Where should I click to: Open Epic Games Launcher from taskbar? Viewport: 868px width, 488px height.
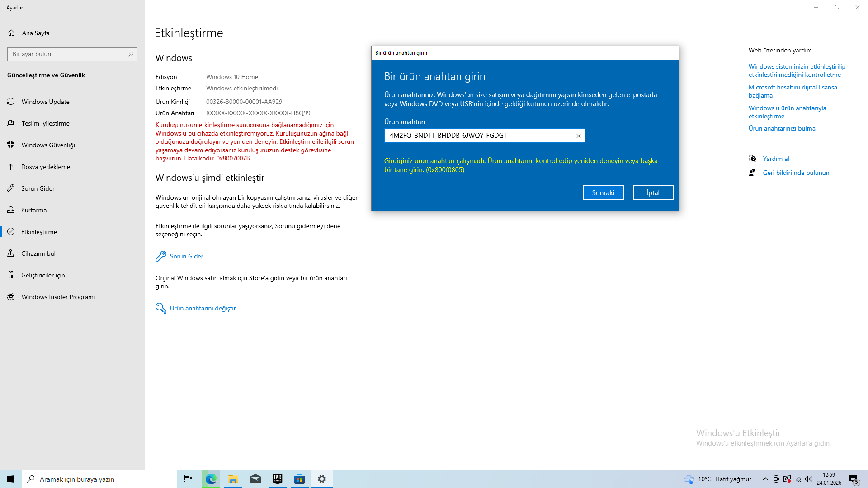pyautogui.click(x=277, y=479)
